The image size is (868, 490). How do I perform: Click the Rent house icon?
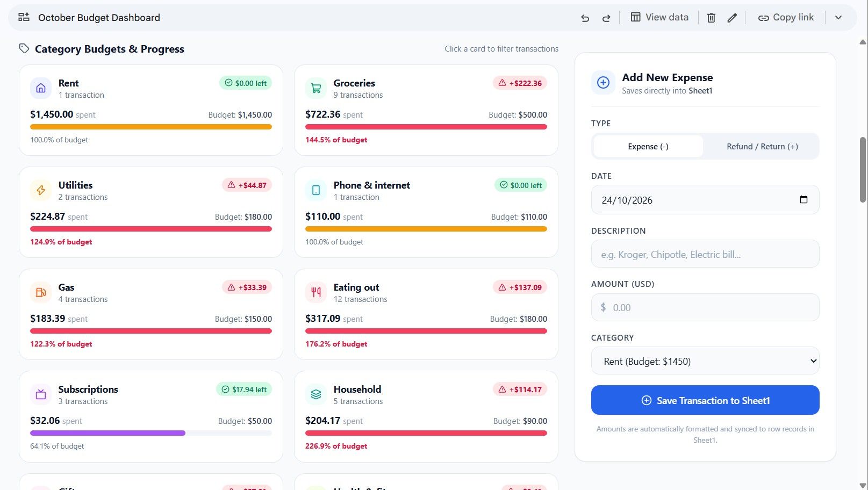point(41,88)
